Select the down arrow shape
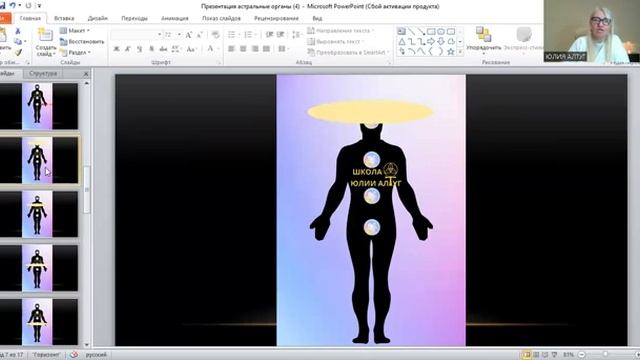The image size is (640, 360). point(441,42)
